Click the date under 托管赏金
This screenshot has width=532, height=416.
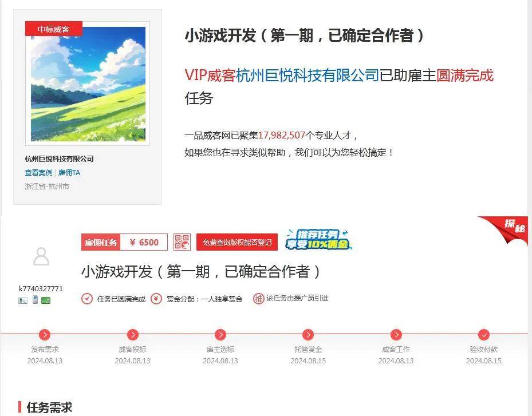click(x=308, y=360)
